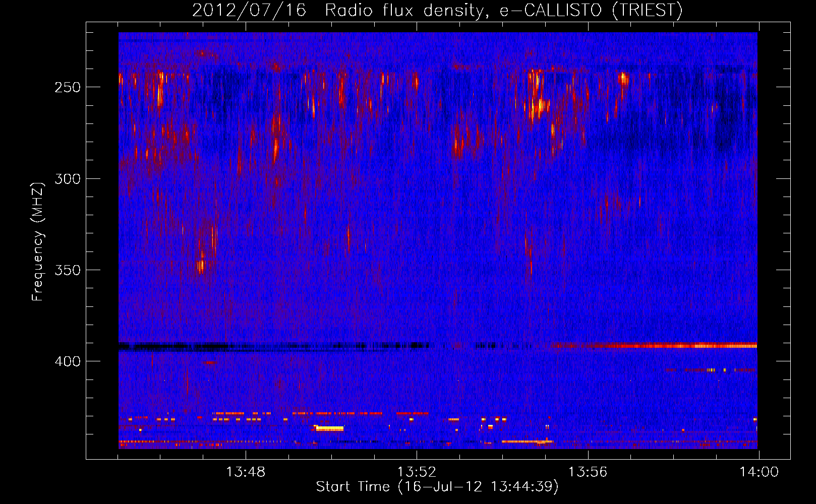
Task: Click the bright yellow bar near 13:50
Action: 329,428
